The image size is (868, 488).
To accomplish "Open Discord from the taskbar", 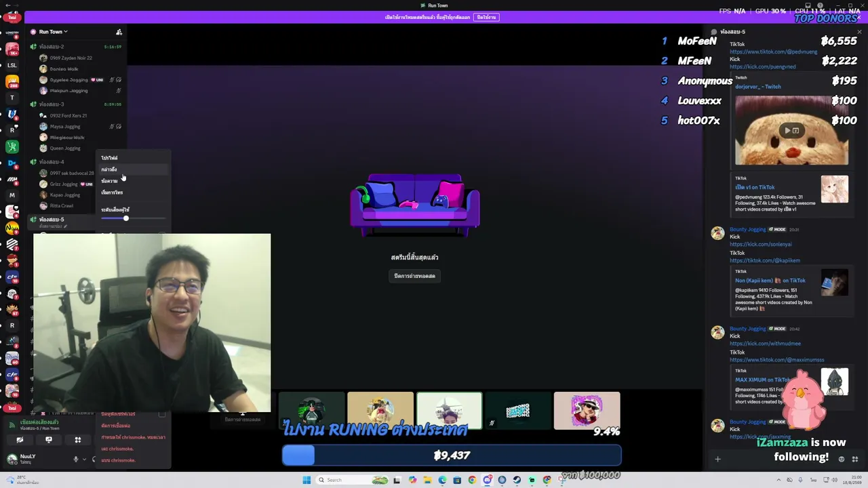I will (487, 480).
